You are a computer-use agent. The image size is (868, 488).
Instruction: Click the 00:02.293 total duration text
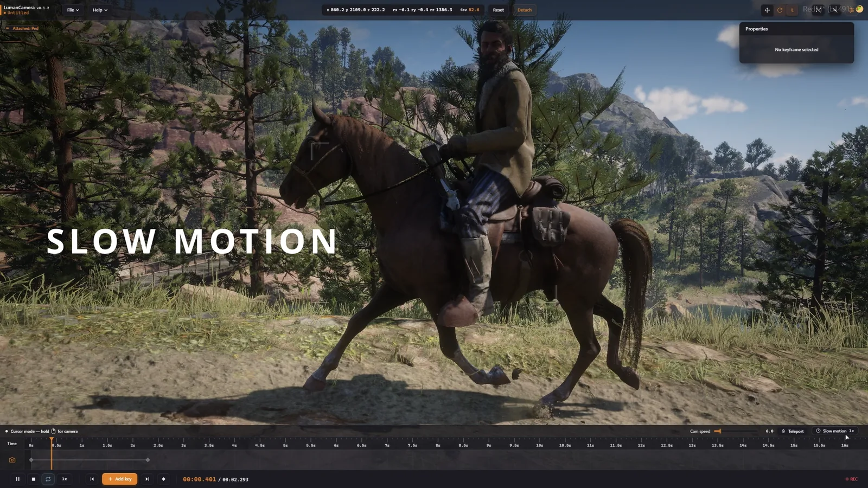(x=235, y=479)
